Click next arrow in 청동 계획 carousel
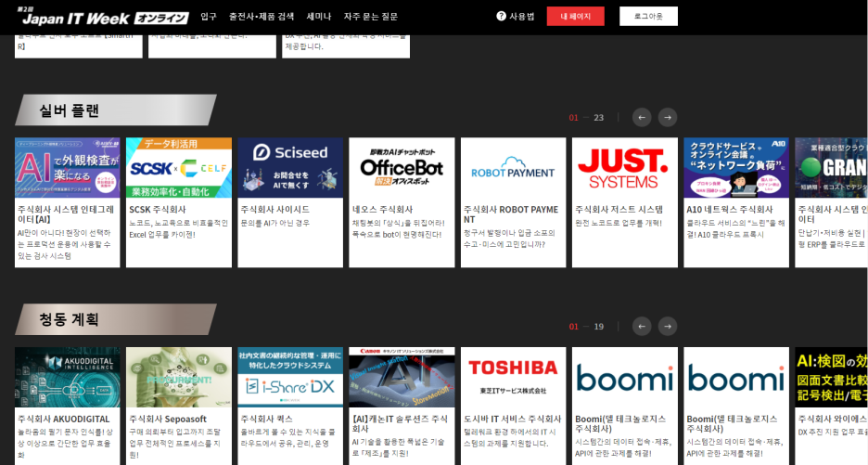The image size is (868, 465). coord(668,327)
